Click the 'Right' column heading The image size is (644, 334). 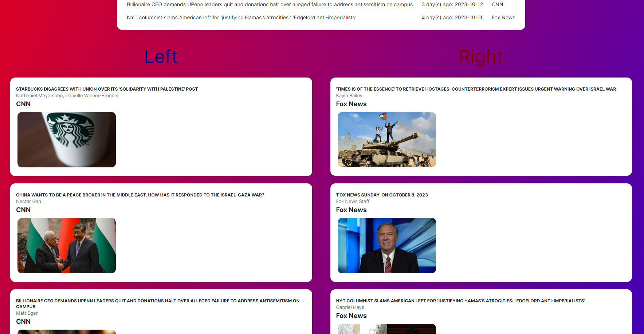pos(481,57)
